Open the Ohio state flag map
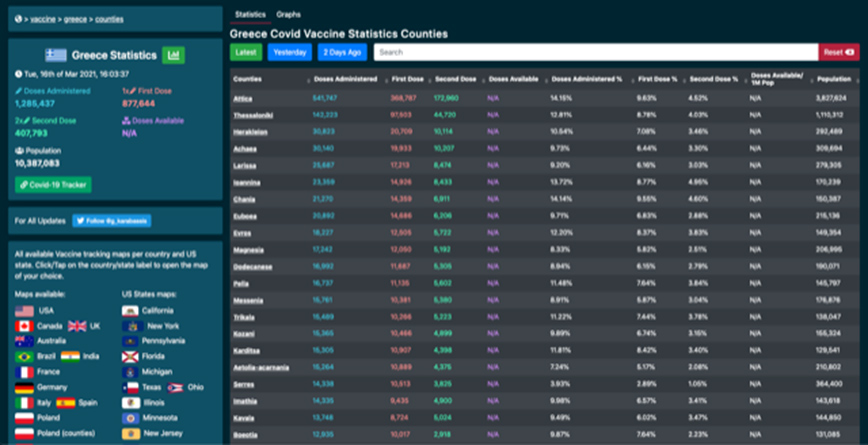The height and width of the screenshot is (445, 868). [x=176, y=387]
